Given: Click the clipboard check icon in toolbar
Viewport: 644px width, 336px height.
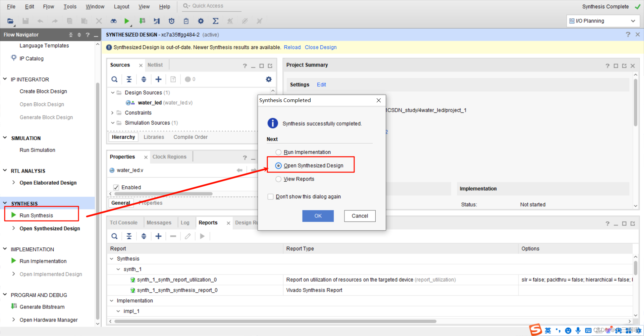Looking at the screenshot, I should click(186, 21).
